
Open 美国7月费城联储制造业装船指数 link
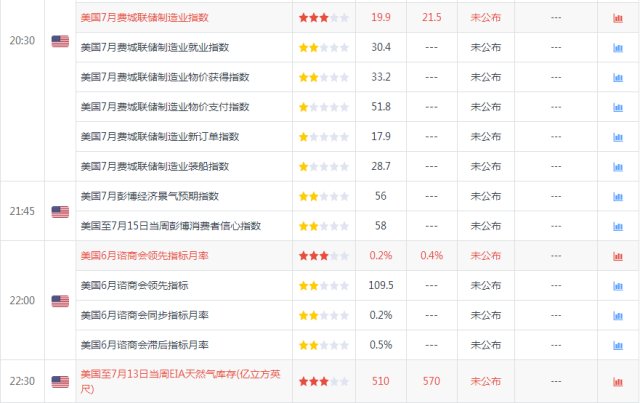[155, 167]
